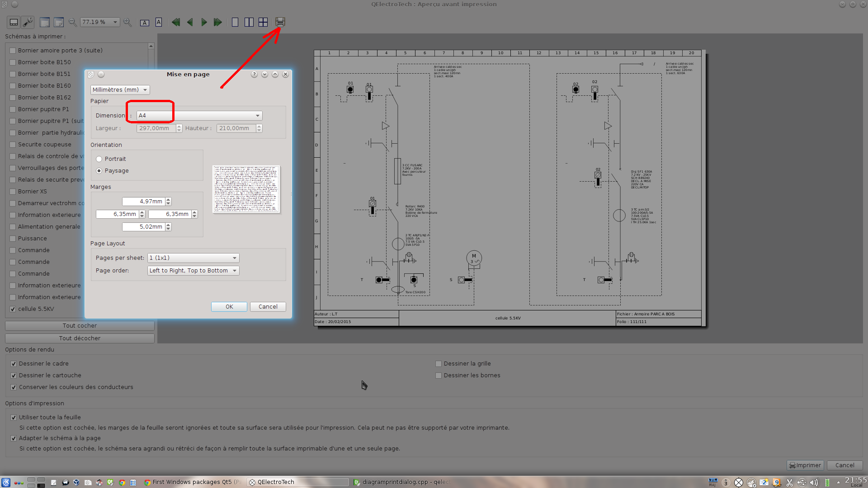The image size is (868, 488).
Task: Click the virtual desktop pager
Action: (36, 482)
